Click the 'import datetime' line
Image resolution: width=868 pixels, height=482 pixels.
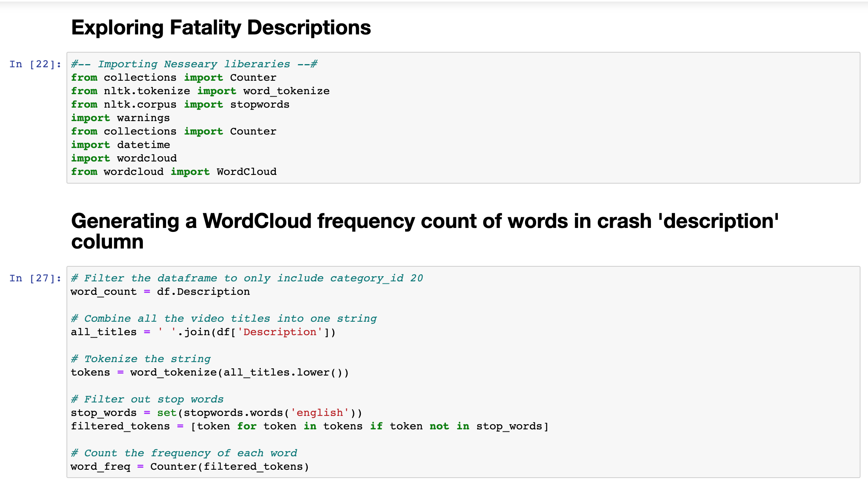tap(120, 145)
